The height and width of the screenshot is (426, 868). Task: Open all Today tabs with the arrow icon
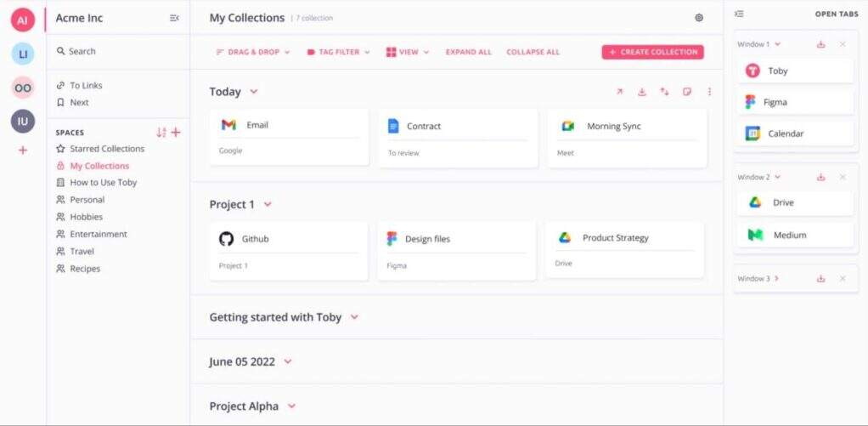[619, 92]
